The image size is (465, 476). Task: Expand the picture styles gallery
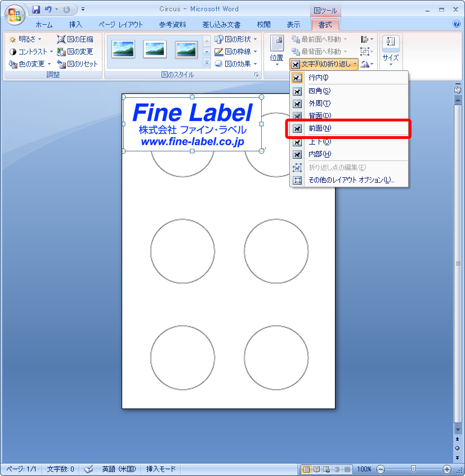(207, 63)
